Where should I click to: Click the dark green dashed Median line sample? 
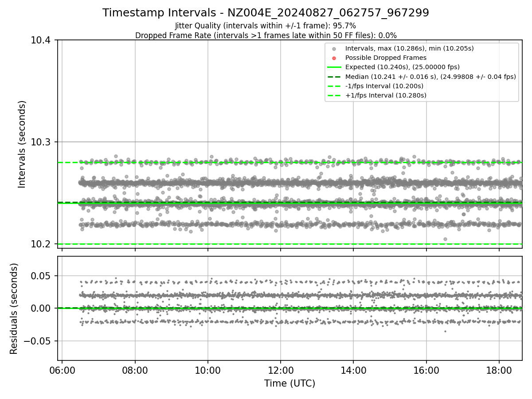(334, 77)
